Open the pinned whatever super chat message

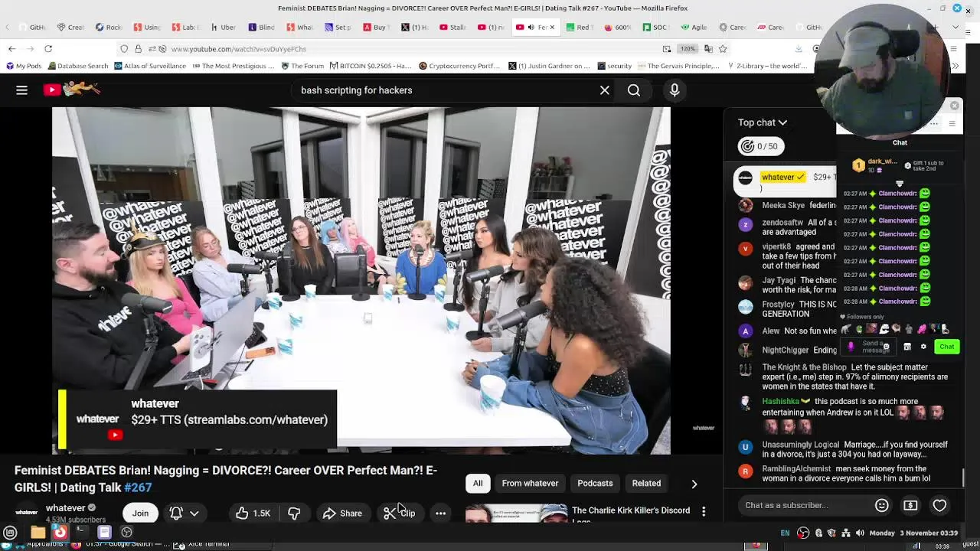coord(786,181)
